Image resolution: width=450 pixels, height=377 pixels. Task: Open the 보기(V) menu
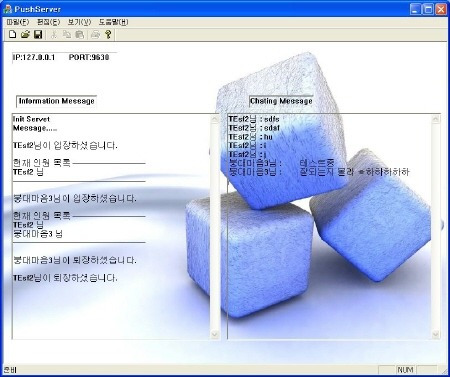click(79, 22)
